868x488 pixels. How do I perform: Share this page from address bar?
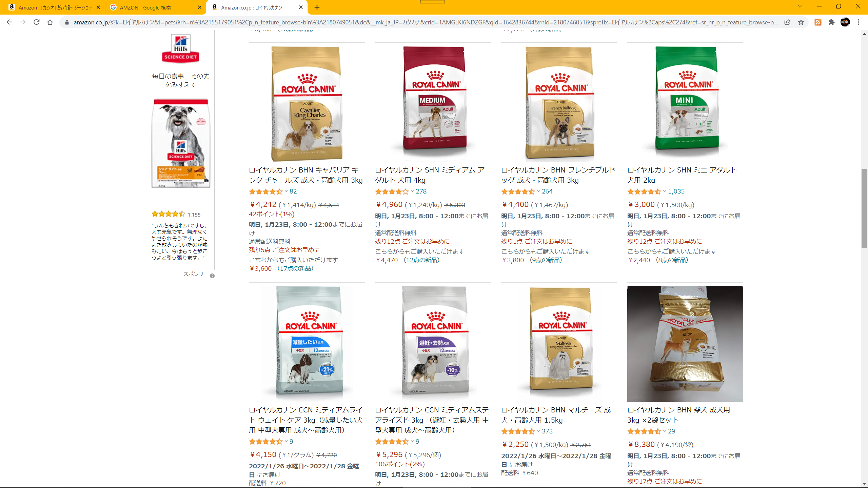[x=787, y=22]
